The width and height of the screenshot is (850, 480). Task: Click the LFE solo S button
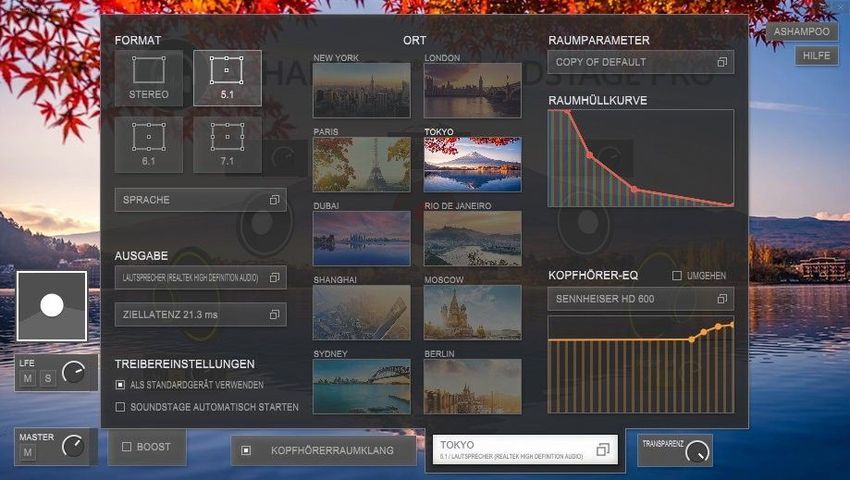pos(47,378)
